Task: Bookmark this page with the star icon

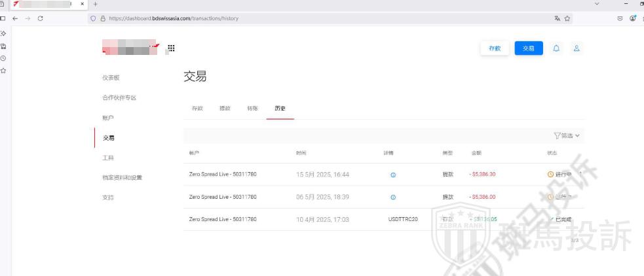Action: tap(566, 18)
